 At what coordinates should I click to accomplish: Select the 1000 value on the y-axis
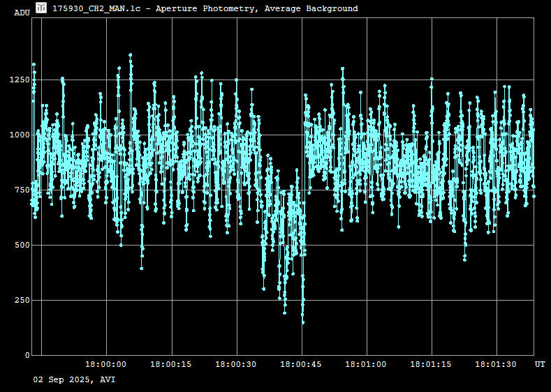(x=20, y=135)
